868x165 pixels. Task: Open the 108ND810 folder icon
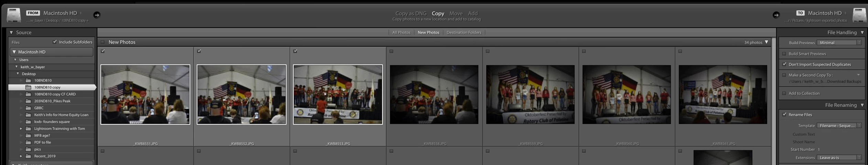coord(29,80)
